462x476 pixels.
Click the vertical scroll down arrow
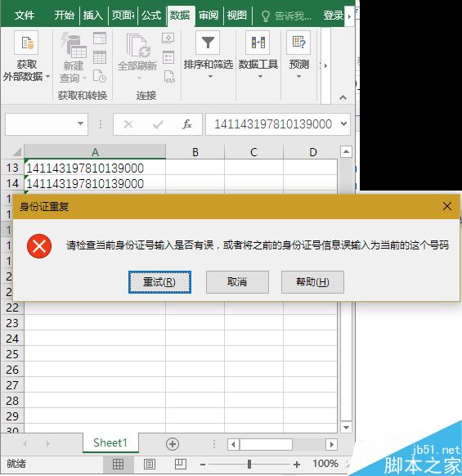tap(347, 428)
